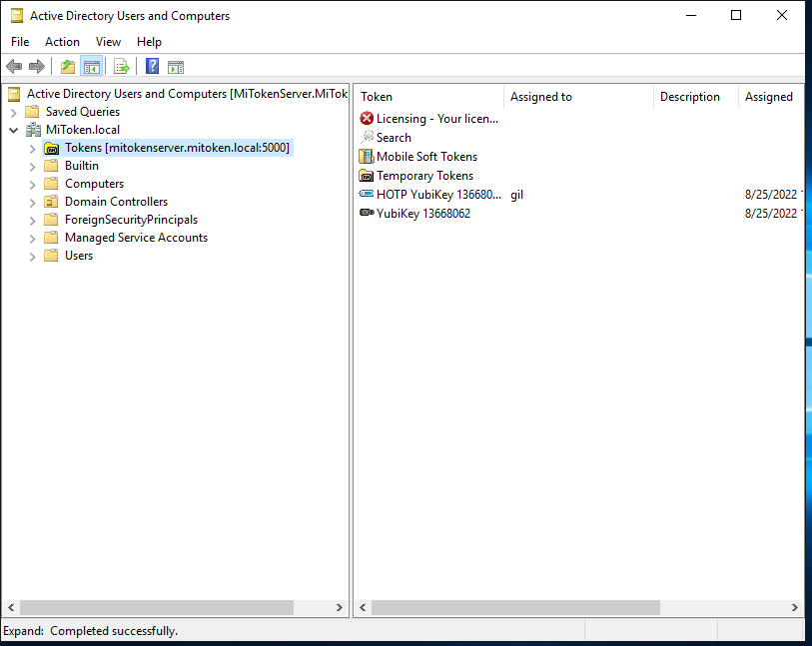This screenshot has height=646, width=812.
Task: Select the 'Search' list entry text
Action: coord(394,138)
